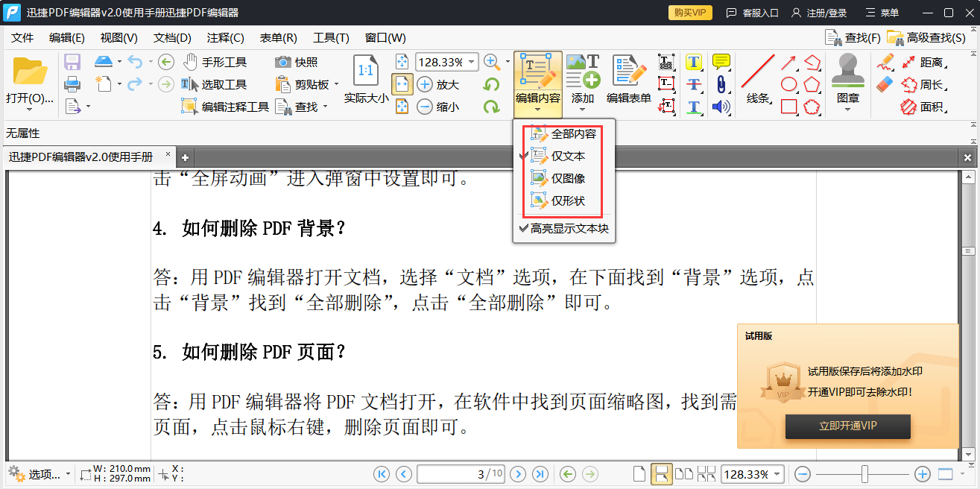This screenshot has height=489, width=980.
Task: Toggle 高亮显示文本块 option
Action: pyautogui.click(x=569, y=229)
